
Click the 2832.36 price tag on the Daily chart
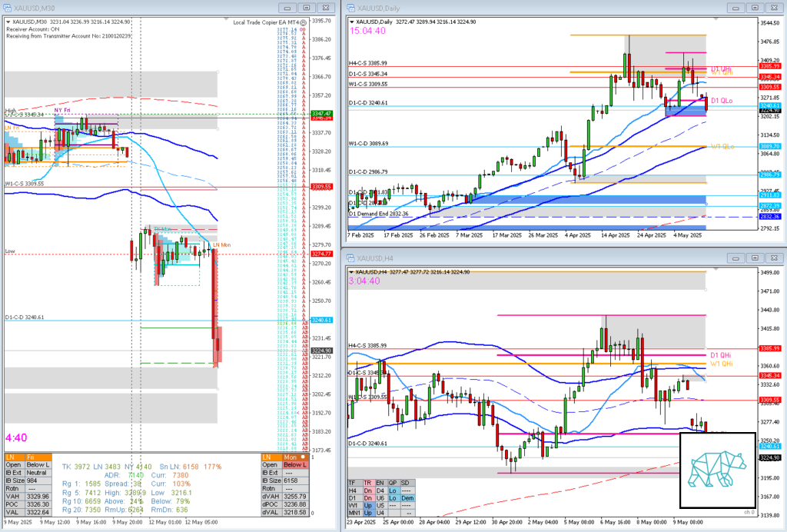(770, 217)
